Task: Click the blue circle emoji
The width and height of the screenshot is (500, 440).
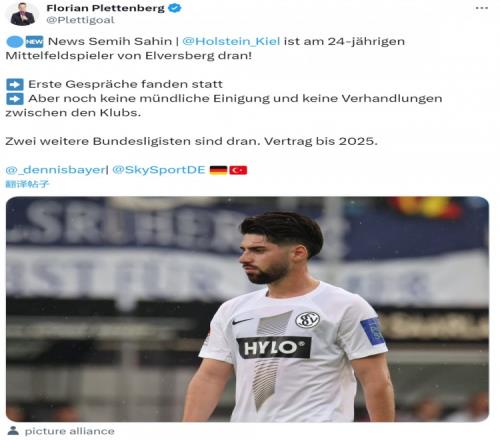Action: pyautogui.click(x=15, y=42)
